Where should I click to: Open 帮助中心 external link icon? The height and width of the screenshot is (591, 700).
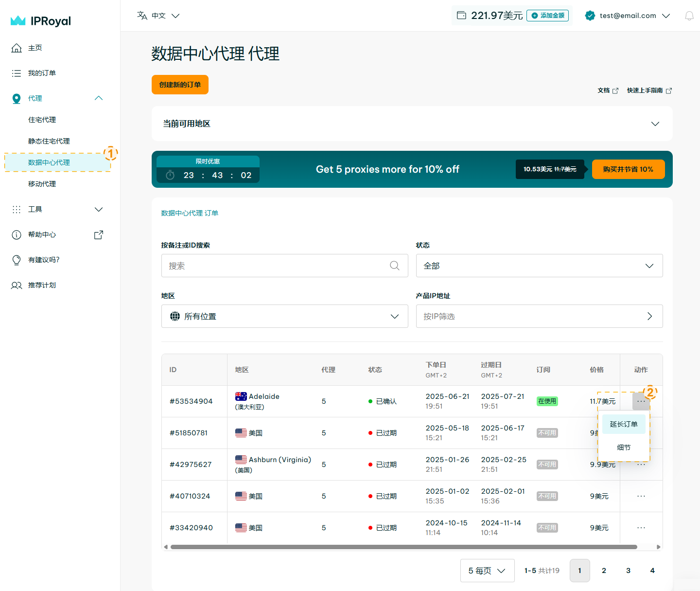pos(99,235)
